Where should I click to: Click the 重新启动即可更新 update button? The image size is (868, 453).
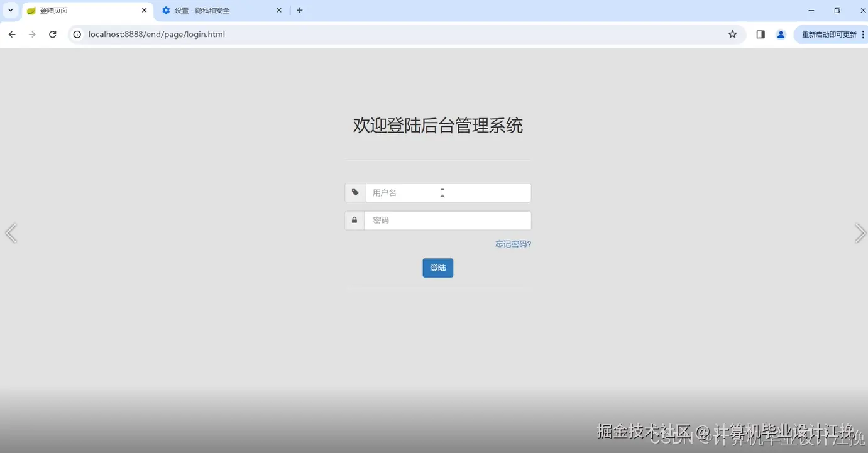pyautogui.click(x=830, y=35)
